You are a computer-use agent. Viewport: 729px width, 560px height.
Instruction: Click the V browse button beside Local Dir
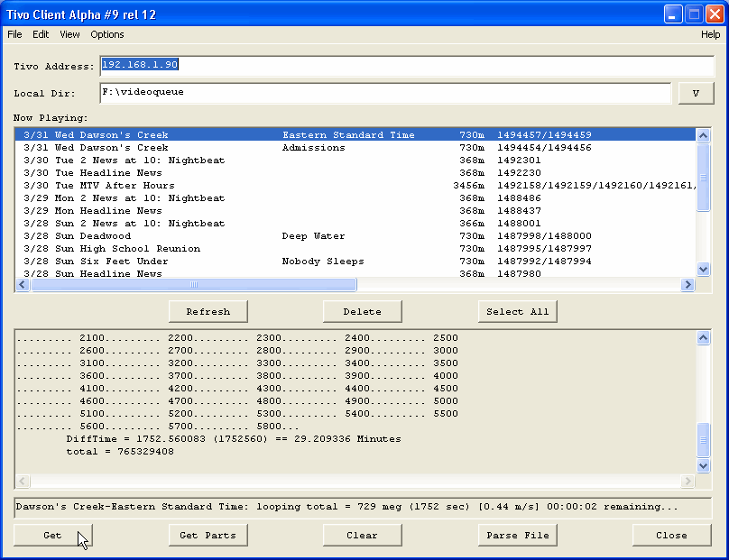[x=696, y=93]
